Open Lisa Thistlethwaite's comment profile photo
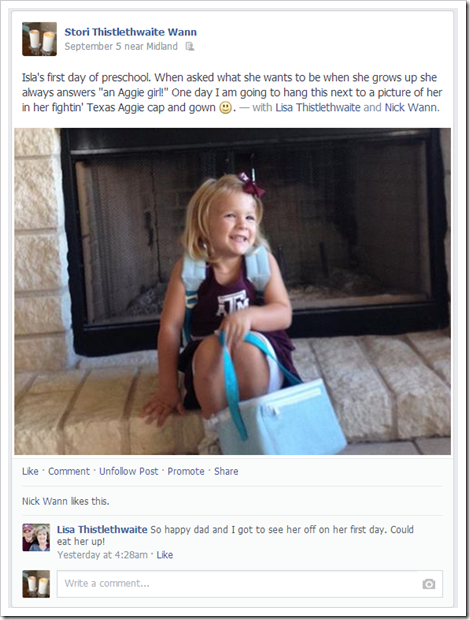Viewport: 470px width, 620px height. [36, 537]
